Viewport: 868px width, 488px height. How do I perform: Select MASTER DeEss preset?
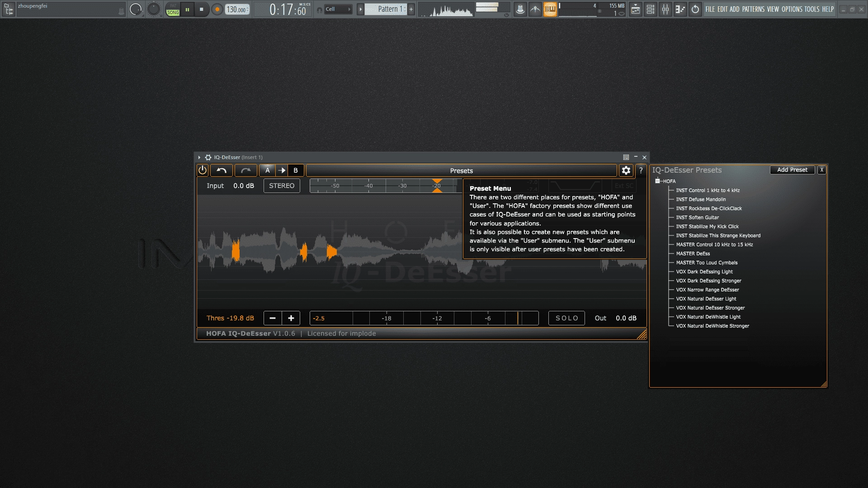(x=693, y=253)
